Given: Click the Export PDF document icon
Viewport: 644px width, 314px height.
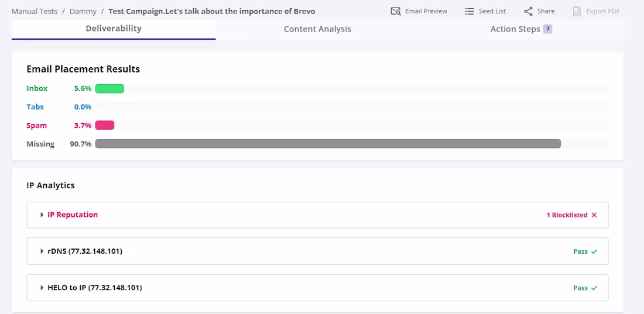Looking at the screenshot, I should 577,11.
